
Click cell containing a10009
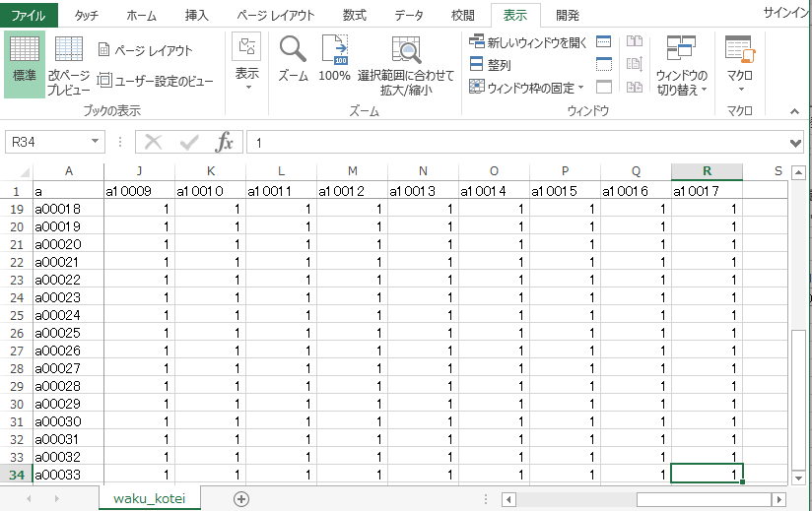pos(139,191)
